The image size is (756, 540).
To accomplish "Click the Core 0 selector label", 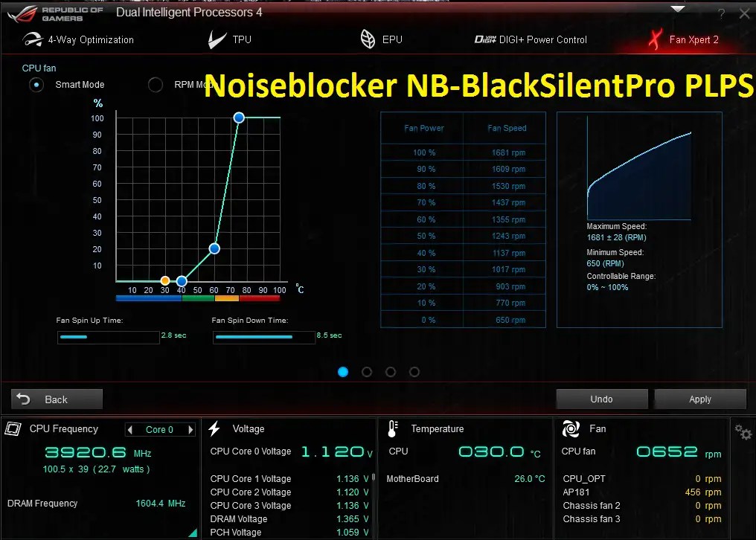I will click(159, 430).
